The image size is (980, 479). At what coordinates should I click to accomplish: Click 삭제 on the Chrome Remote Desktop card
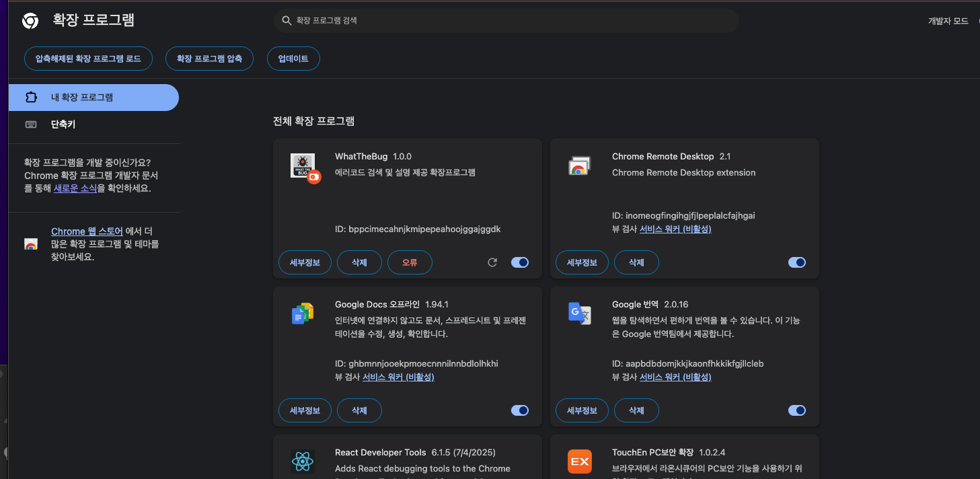(636, 262)
